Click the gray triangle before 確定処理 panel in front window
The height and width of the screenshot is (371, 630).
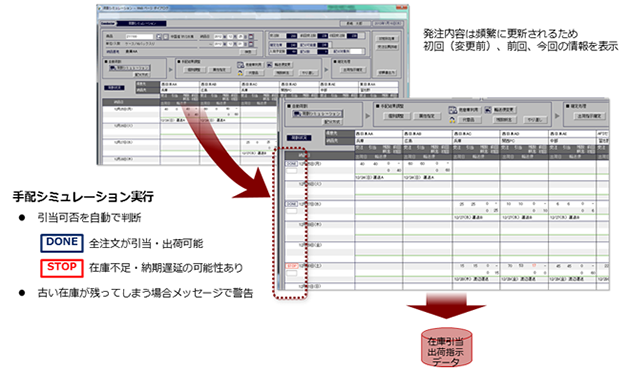coord(557,116)
